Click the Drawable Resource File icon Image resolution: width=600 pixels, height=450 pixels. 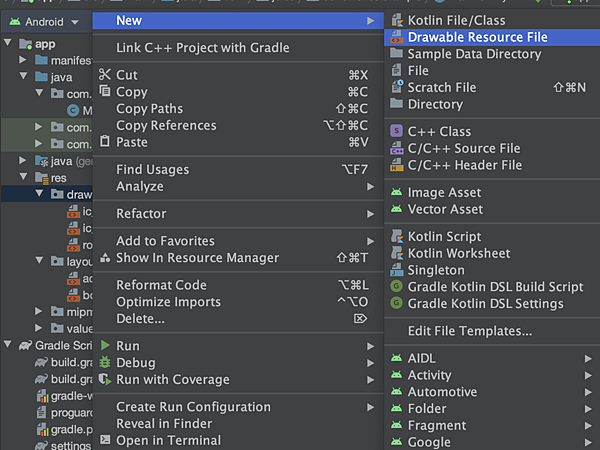[x=397, y=37]
